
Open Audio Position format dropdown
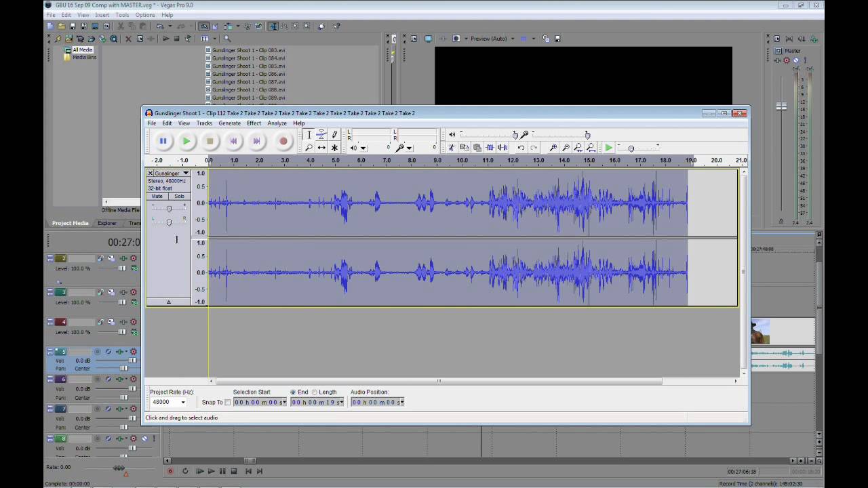[x=401, y=402]
